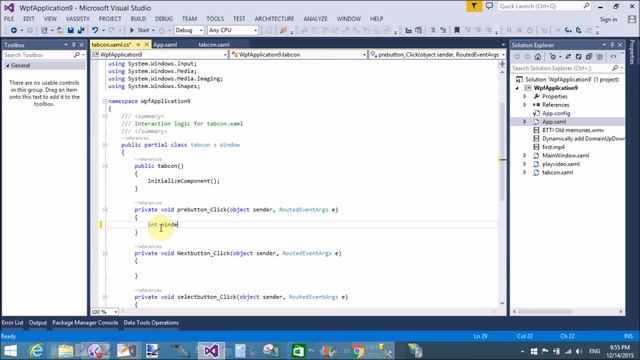Click the New Project toolbar icon
The height and width of the screenshot is (360, 640).
click(x=44, y=30)
